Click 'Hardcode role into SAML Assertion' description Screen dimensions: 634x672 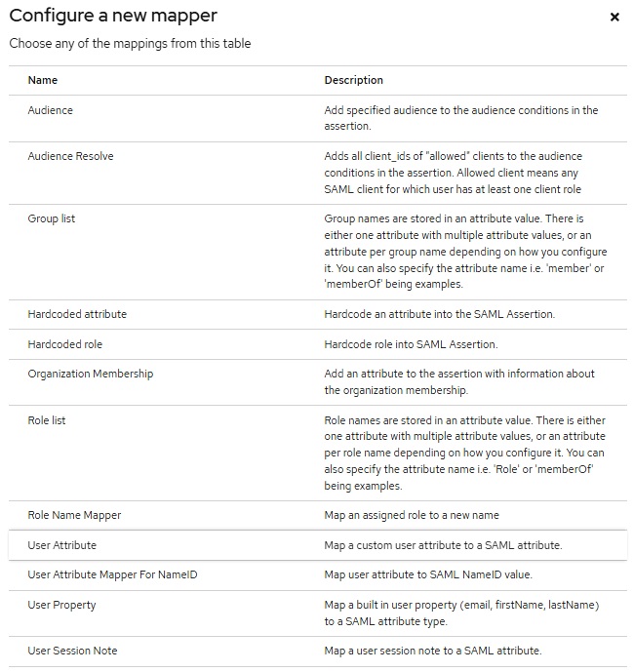pyautogui.click(x=411, y=344)
